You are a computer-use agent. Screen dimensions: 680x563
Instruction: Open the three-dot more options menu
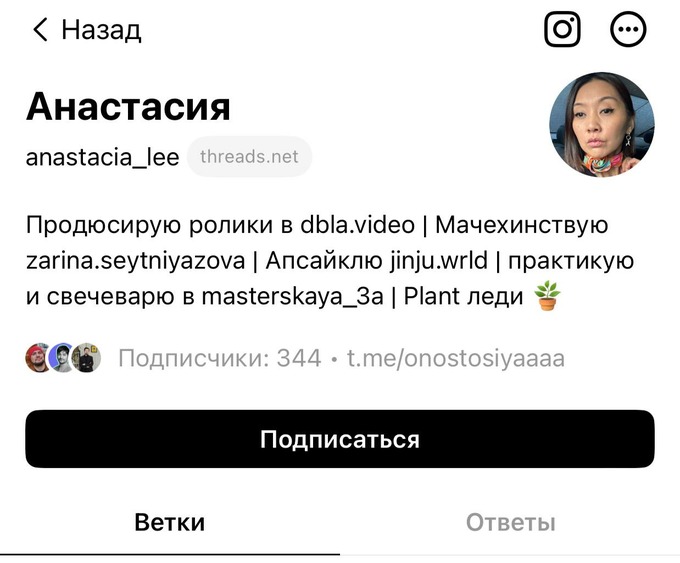pyautogui.click(x=628, y=29)
